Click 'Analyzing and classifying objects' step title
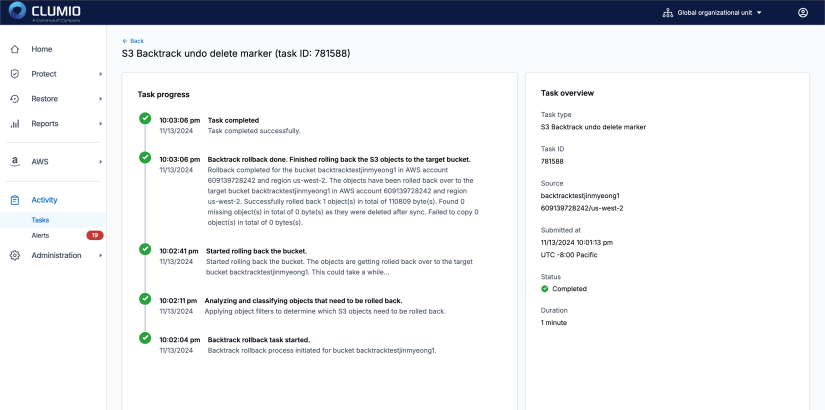825x410 pixels. 304,301
